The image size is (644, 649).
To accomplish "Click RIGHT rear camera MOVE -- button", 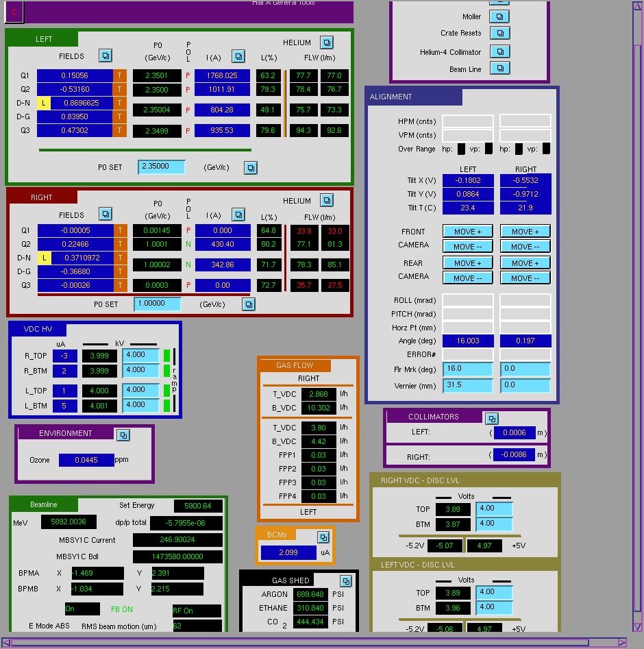I will tap(525, 278).
